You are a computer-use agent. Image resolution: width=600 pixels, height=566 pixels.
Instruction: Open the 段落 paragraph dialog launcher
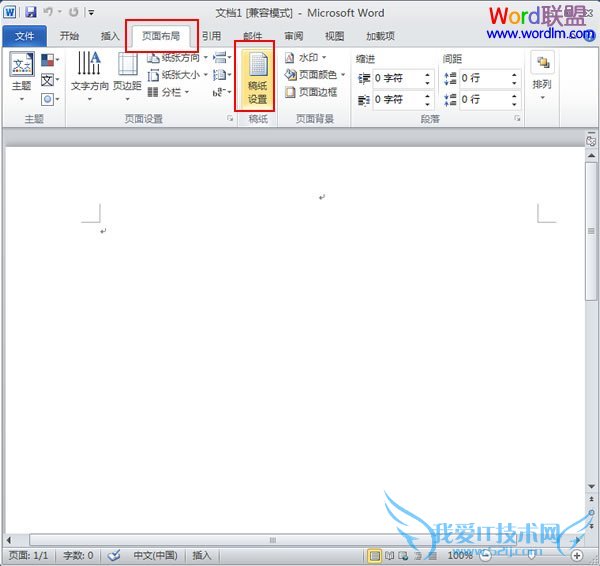pos(517,119)
